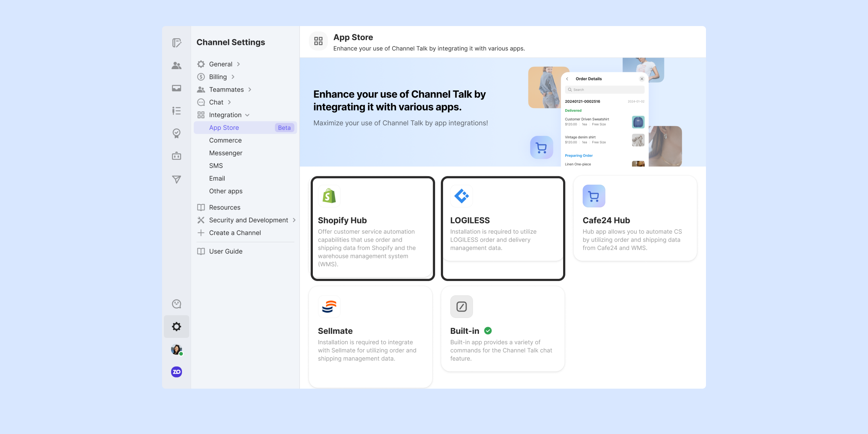Open the User Guide link
This screenshot has height=434, width=868.
pos(226,251)
